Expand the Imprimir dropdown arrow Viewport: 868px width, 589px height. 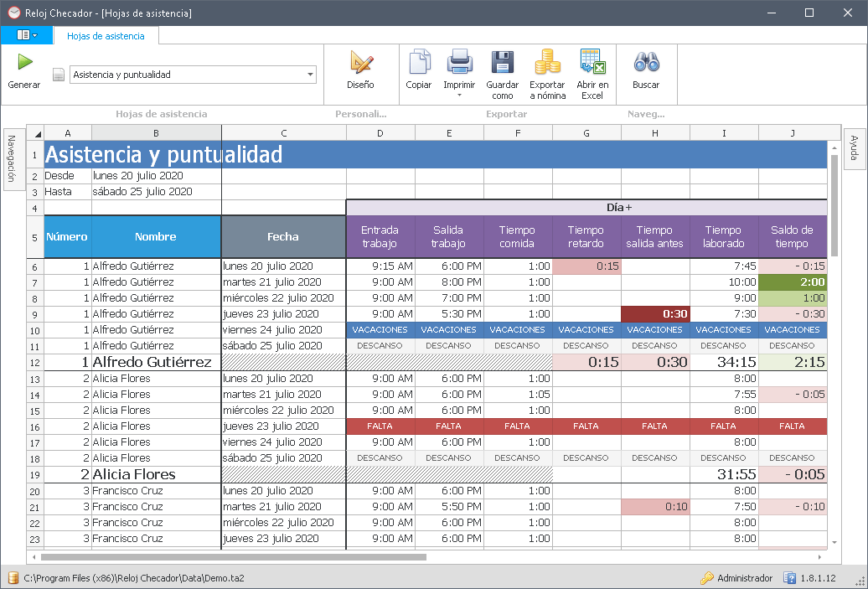[x=459, y=96]
